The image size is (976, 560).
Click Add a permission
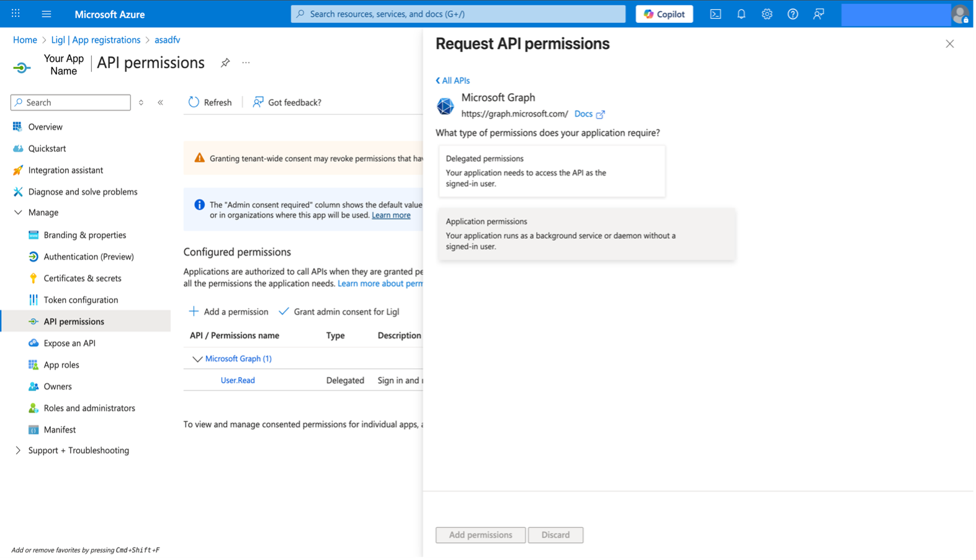[x=229, y=313]
